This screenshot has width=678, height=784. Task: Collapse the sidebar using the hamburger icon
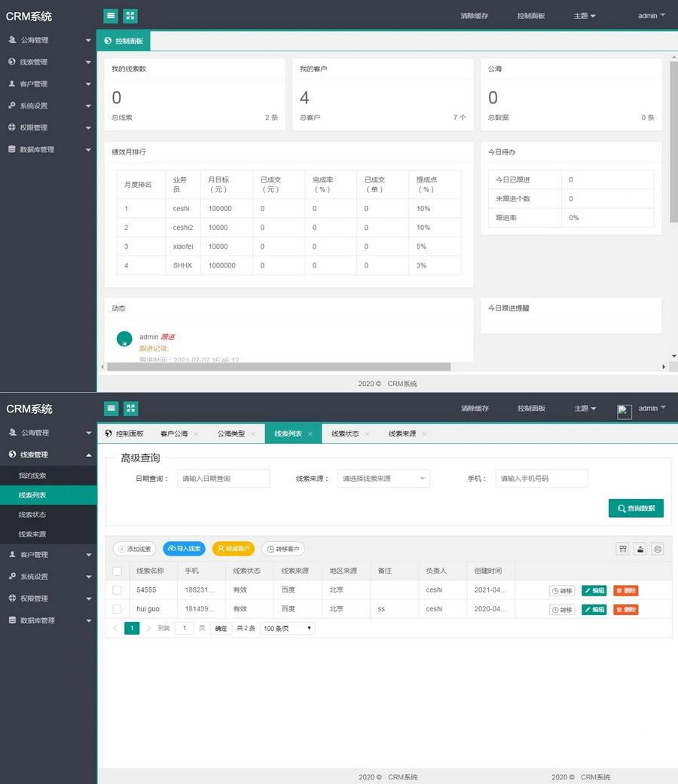[111, 408]
